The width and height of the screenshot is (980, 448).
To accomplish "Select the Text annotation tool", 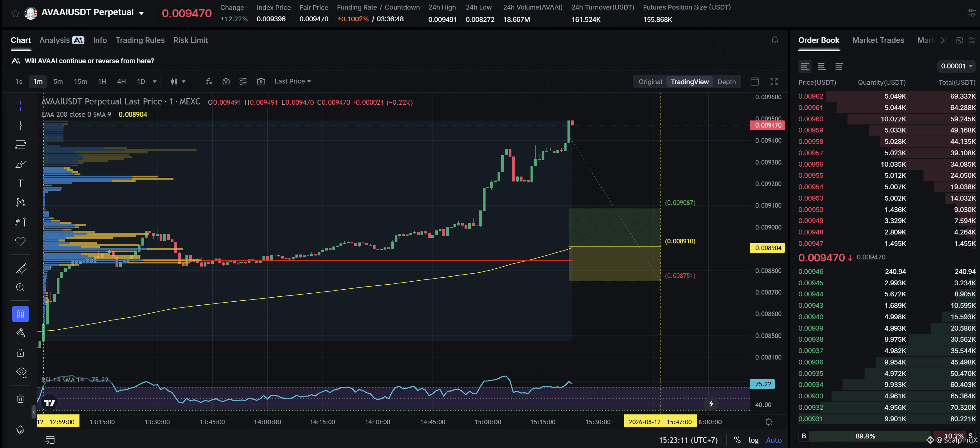I will click(21, 183).
